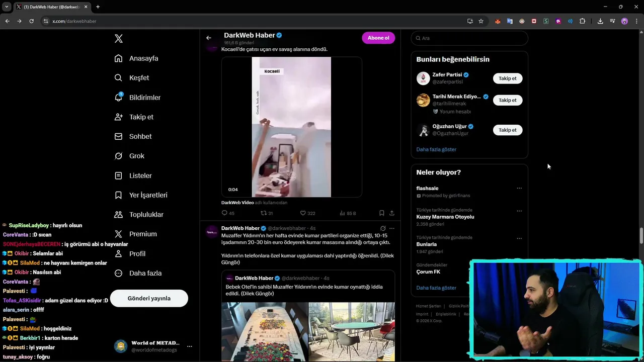
Task: Repost the Kocaeli post with 31 reposts
Action: (x=266, y=213)
